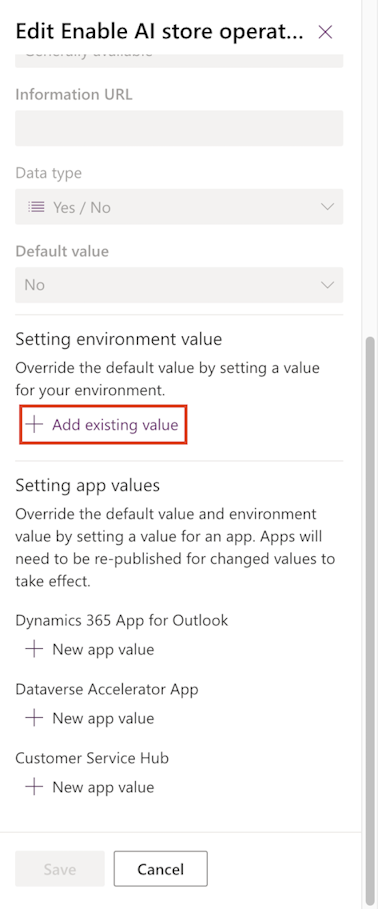Screen dimensions: 378x909
Task: Click the Edit Enable AI store panel title
Action: click(x=159, y=32)
